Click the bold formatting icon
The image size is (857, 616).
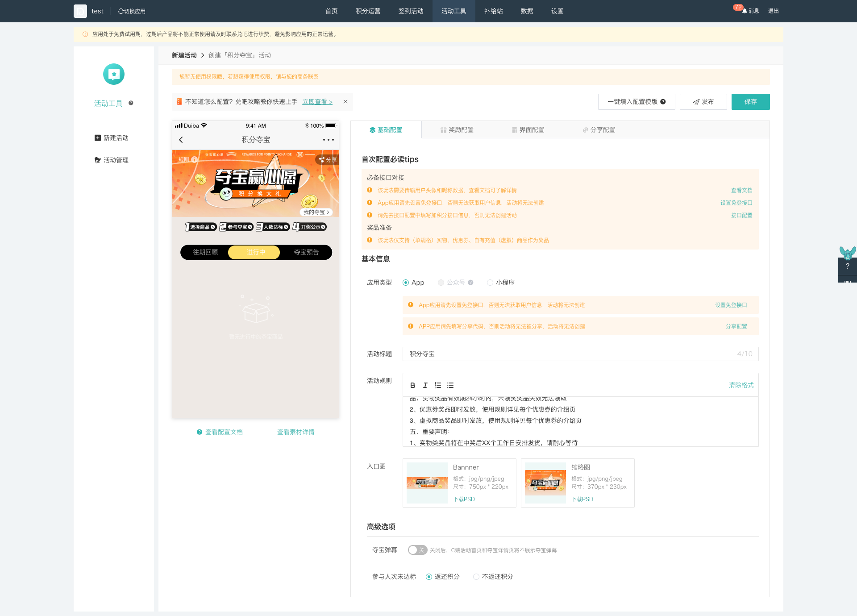point(412,385)
